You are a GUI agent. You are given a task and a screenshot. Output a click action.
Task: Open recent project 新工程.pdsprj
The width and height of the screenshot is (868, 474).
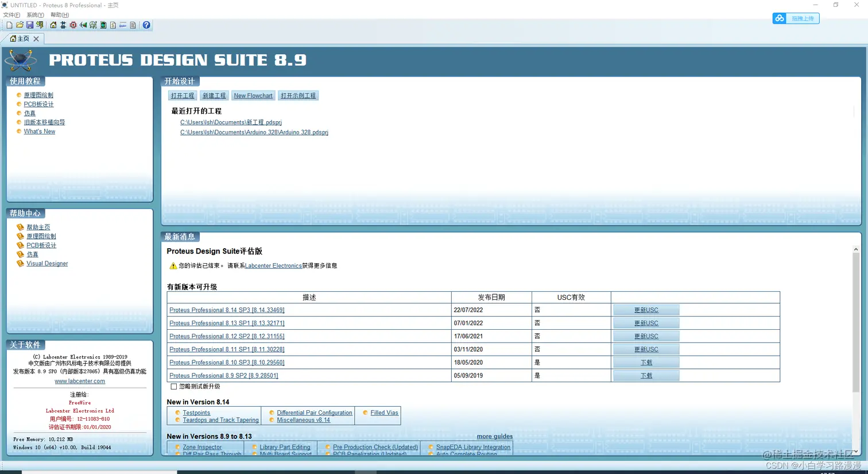coord(231,122)
